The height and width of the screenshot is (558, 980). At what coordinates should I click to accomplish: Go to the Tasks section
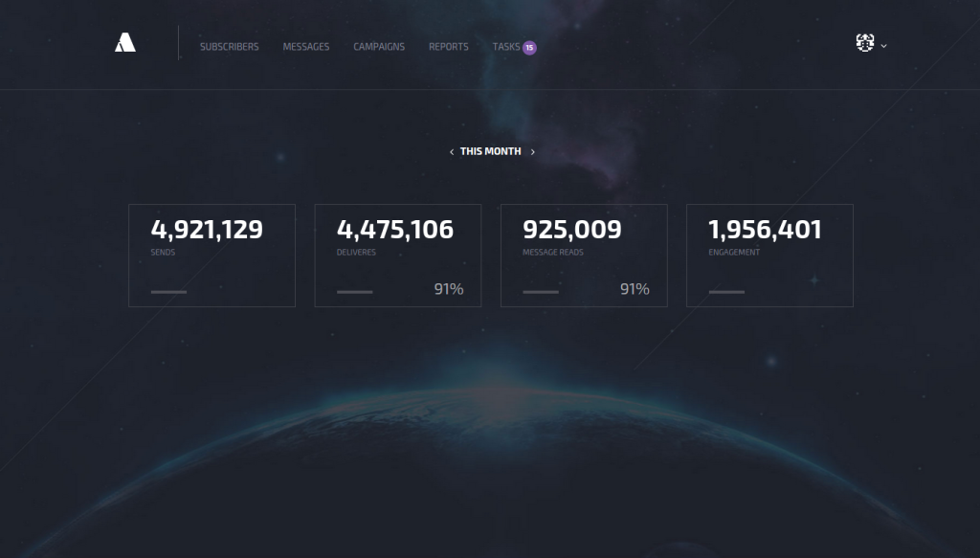tap(506, 47)
